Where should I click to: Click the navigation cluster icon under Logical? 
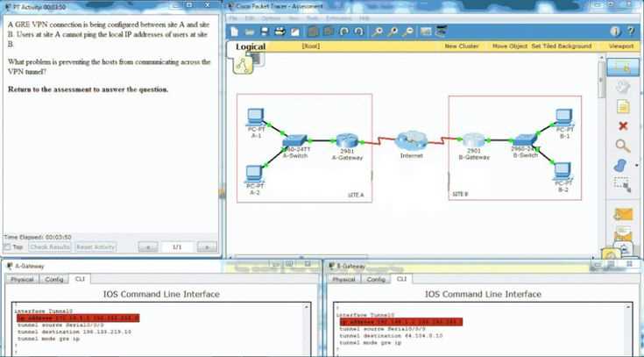(244, 65)
